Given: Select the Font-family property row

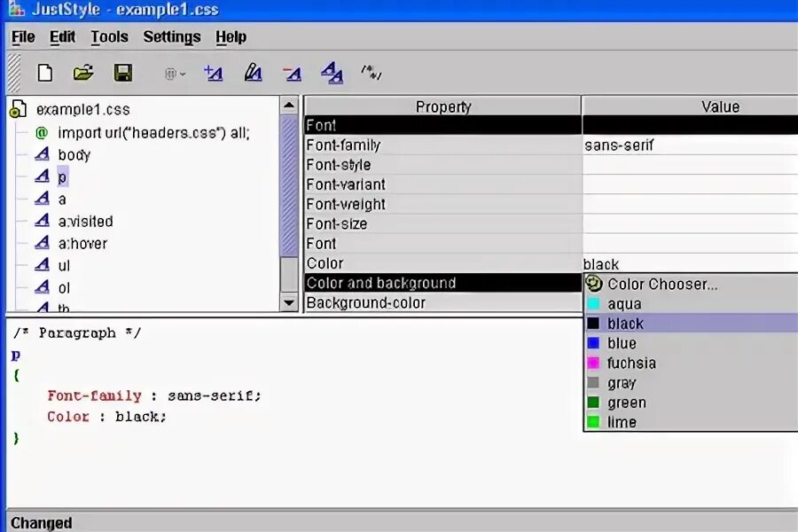Looking at the screenshot, I should 442,145.
